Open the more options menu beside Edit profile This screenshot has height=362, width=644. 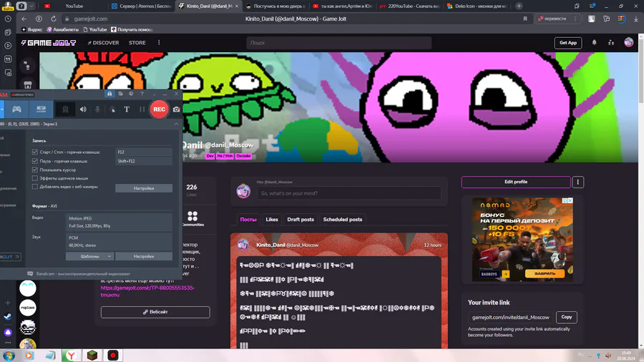[577, 182]
